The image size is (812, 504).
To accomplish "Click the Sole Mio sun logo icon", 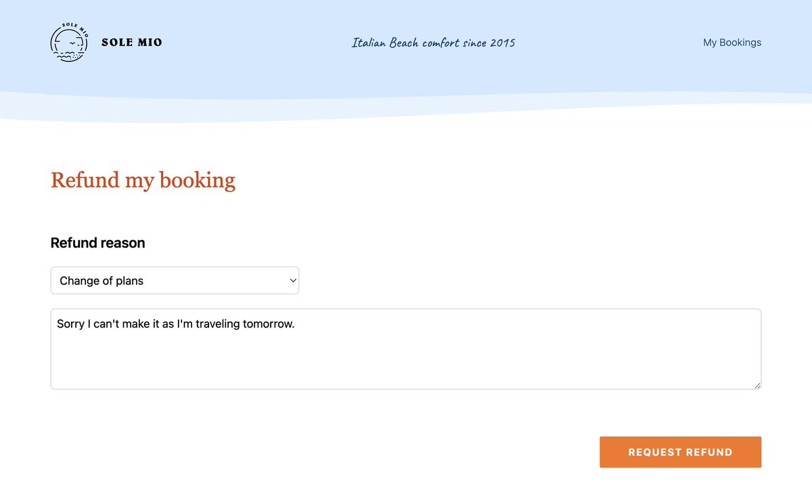I will (70, 42).
